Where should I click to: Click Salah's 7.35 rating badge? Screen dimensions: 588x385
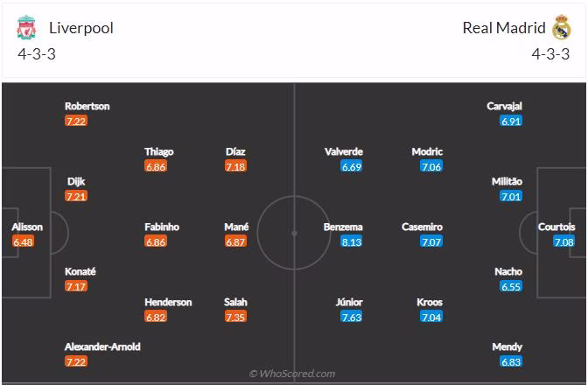[x=235, y=317]
